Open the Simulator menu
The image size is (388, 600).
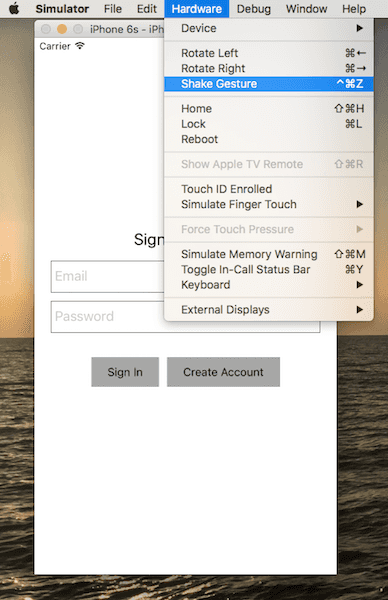pyautogui.click(x=62, y=9)
